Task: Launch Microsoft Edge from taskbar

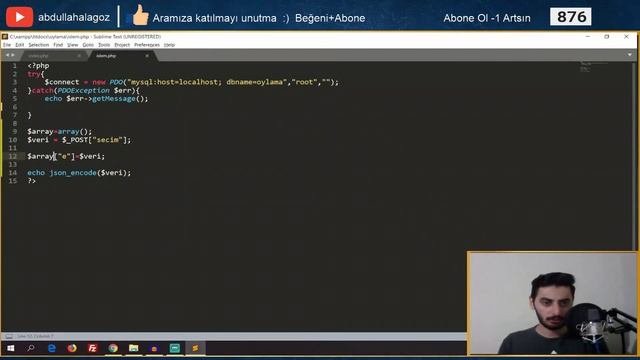Action: [52, 348]
